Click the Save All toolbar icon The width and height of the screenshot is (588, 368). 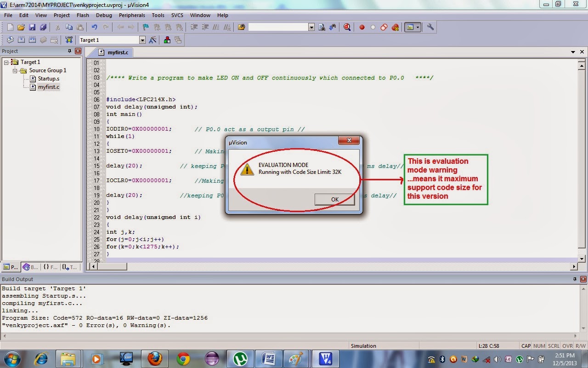pos(43,27)
